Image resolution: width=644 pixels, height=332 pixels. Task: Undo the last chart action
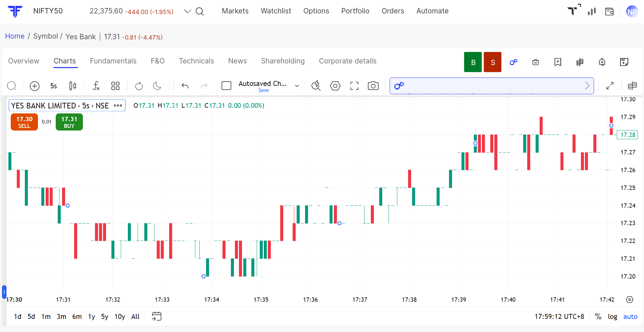[x=185, y=86]
